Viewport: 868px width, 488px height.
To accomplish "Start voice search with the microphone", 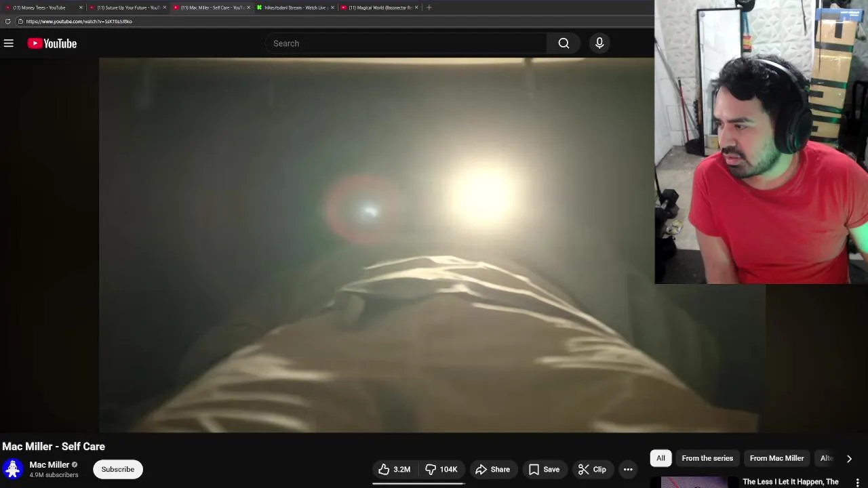I will click(x=599, y=43).
